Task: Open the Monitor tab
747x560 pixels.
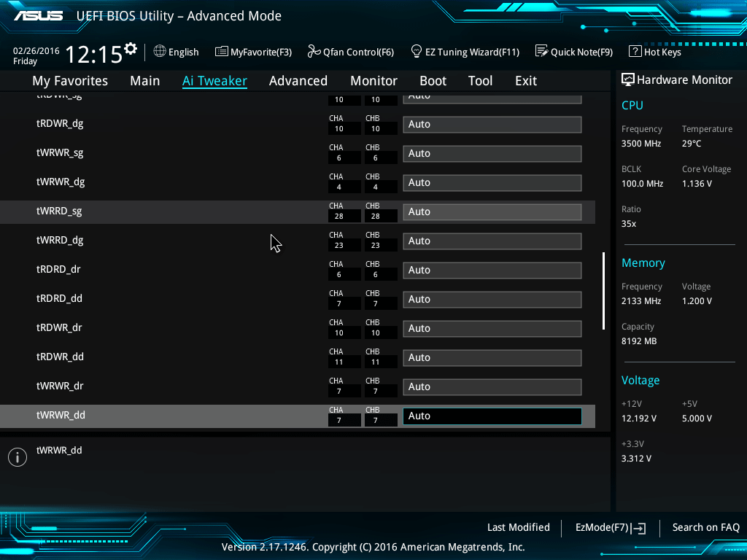Action: tap(373, 81)
